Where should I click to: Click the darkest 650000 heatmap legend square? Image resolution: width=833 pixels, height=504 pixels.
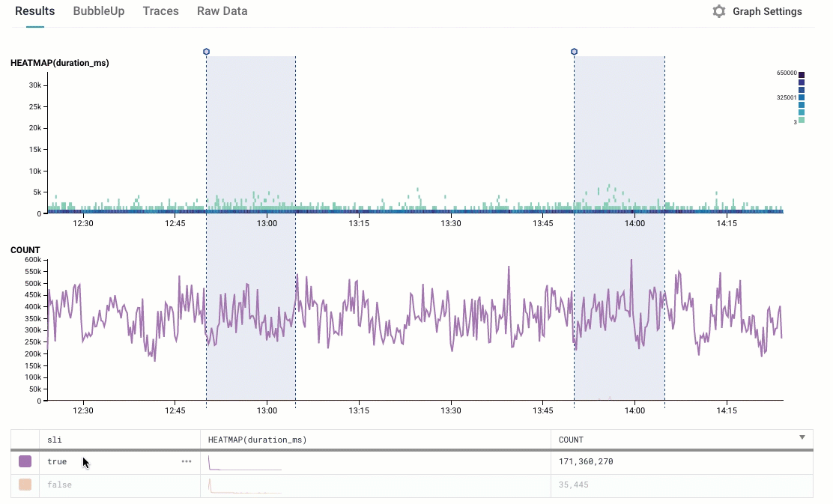pos(802,74)
